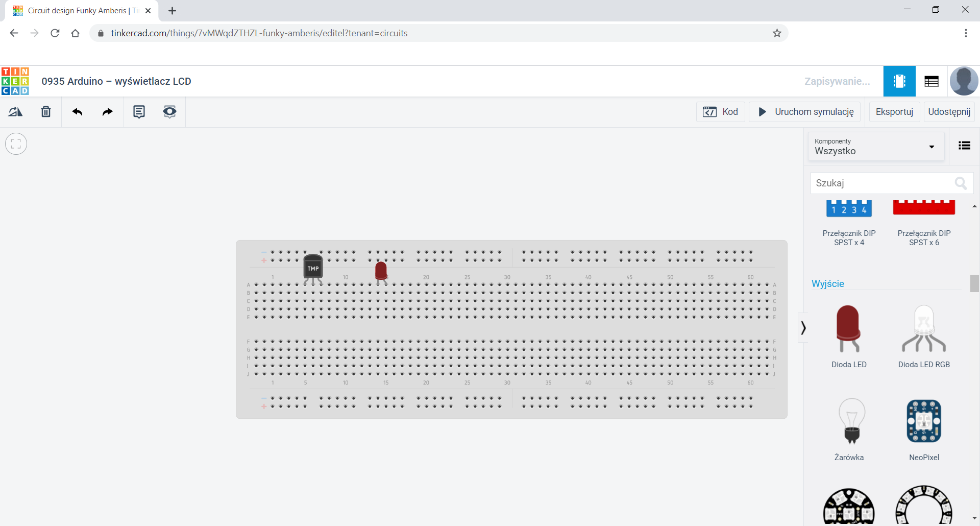Click the redo arrow icon
This screenshot has height=526, width=980.
tap(107, 112)
